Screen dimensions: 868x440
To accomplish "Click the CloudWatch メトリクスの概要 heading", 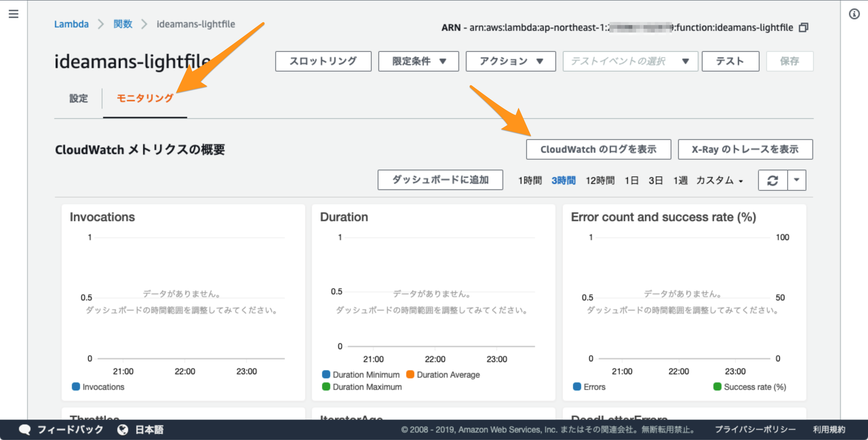I will [x=140, y=149].
